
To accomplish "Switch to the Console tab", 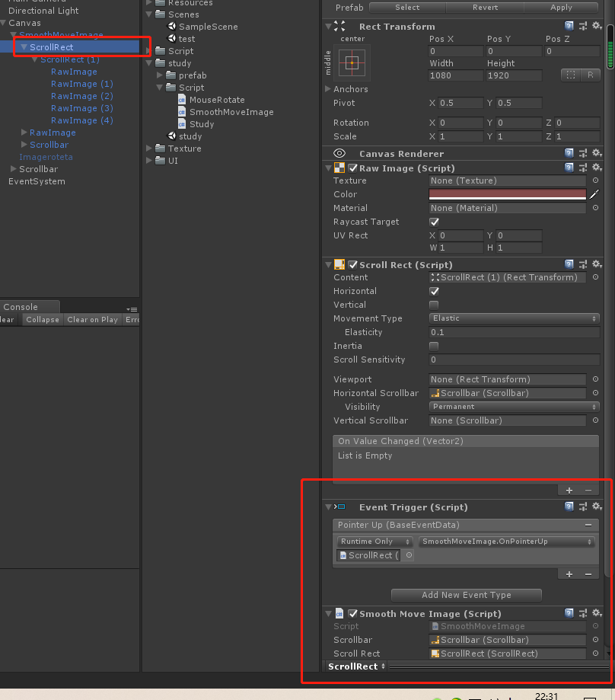I will (x=20, y=306).
